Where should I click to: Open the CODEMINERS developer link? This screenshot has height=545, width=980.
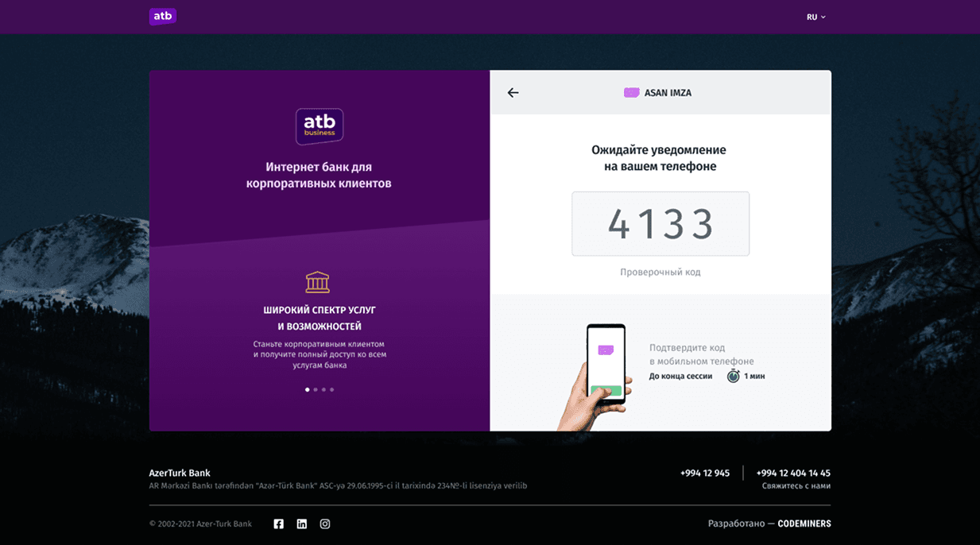click(x=804, y=524)
